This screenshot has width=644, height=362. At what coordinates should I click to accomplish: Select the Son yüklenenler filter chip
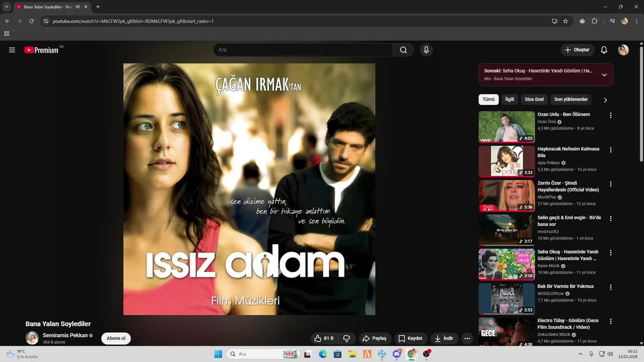click(571, 100)
